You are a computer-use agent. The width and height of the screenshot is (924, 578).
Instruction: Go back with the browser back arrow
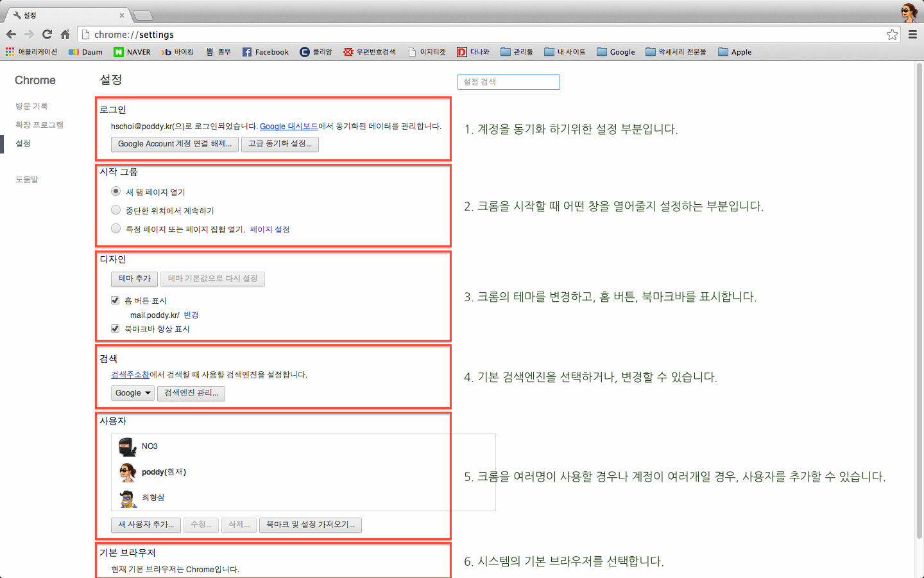coord(11,35)
